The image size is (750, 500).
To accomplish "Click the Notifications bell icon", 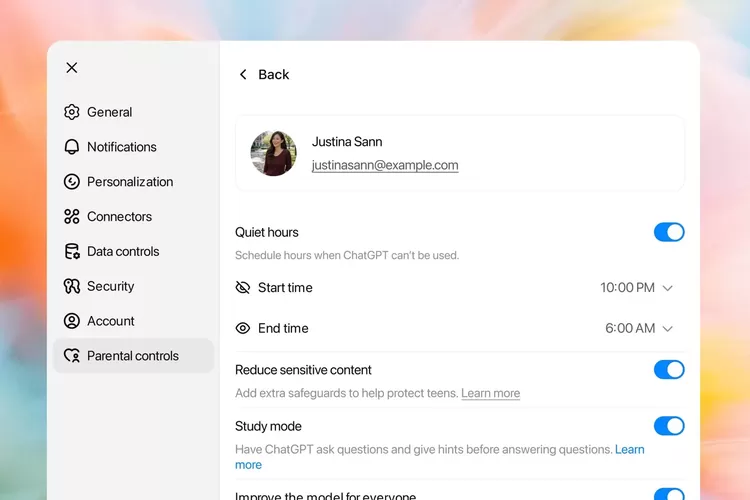I will coord(72,147).
